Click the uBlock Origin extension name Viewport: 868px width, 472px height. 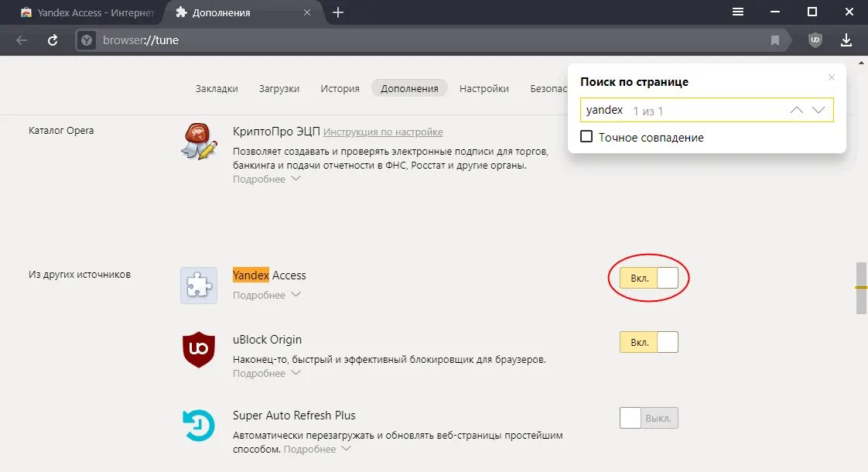click(x=267, y=339)
